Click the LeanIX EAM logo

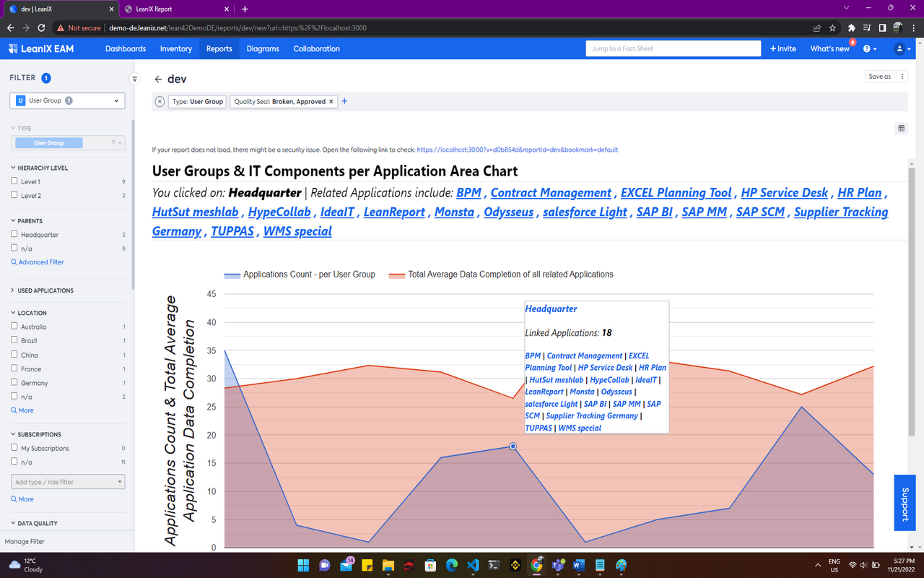click(x=40, y=48)
